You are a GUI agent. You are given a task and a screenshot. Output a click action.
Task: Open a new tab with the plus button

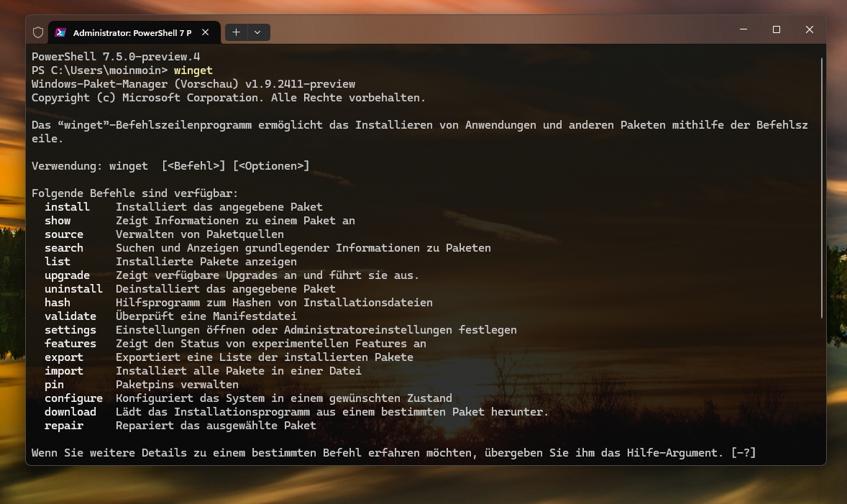point(236,32)
